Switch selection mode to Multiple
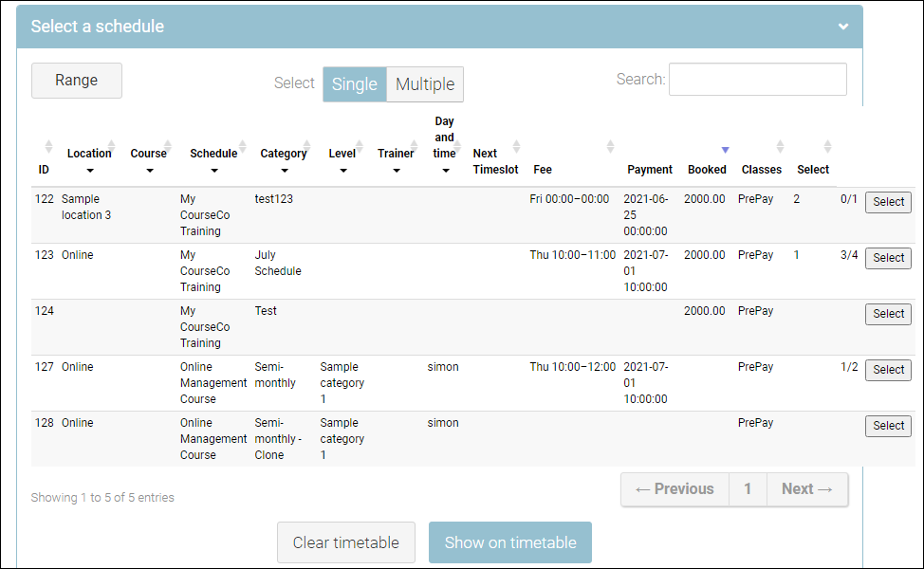 coord(425,84)
